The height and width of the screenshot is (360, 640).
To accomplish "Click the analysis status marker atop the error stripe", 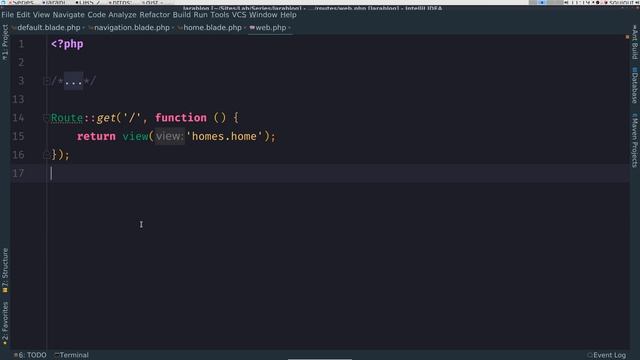I will point(627,37).
